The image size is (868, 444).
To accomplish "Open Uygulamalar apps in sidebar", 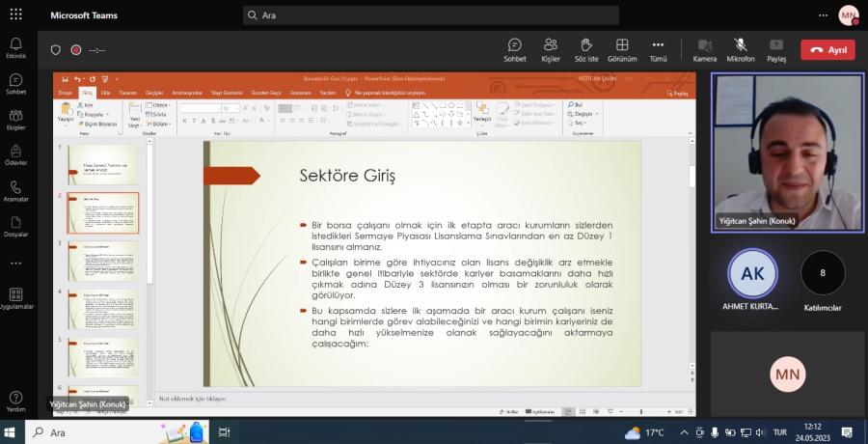I will (15, 298).
